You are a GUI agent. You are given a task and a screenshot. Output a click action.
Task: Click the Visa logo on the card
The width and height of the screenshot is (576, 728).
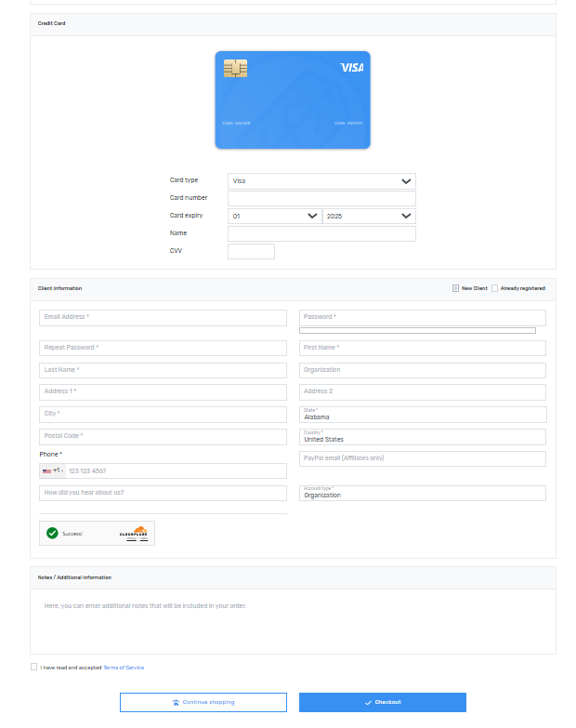coord(352,68)
